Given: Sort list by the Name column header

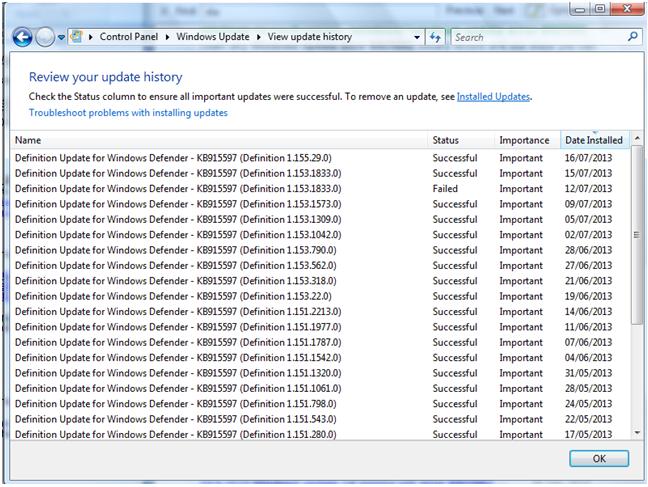Looking at the screenshot, I should click(219, 140).
